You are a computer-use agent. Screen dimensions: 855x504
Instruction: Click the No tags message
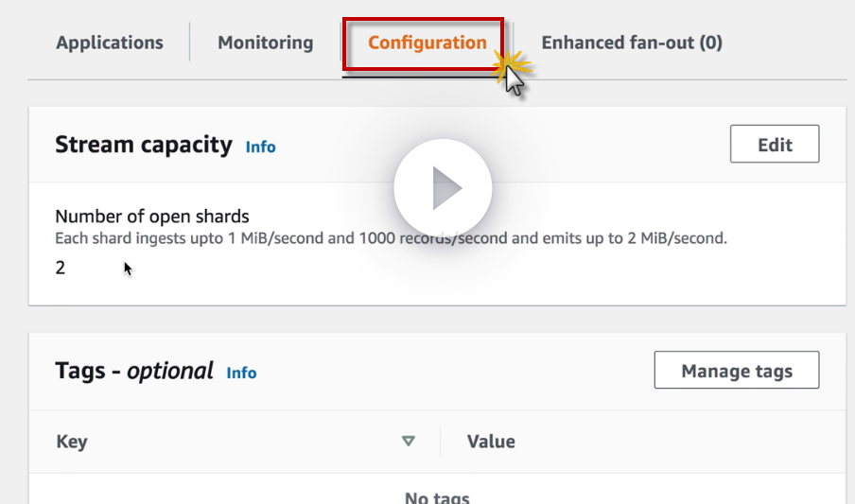[437, 497]
